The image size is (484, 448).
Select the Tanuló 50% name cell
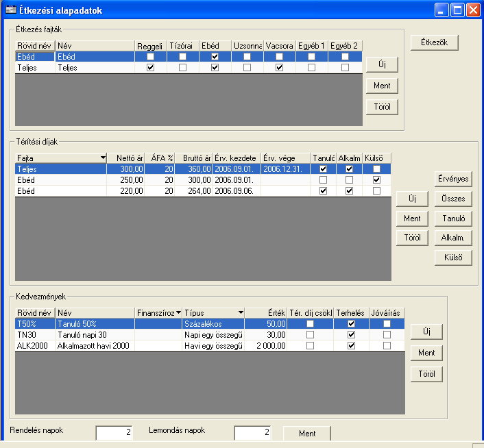click(95, 324)
